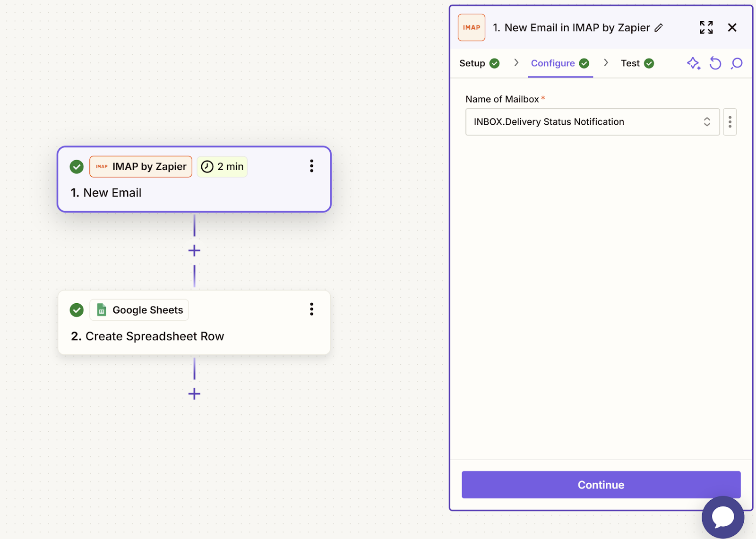Open the AI sparkle assistant icon
This screenshot has width=756, height=539.
(694, 63)
